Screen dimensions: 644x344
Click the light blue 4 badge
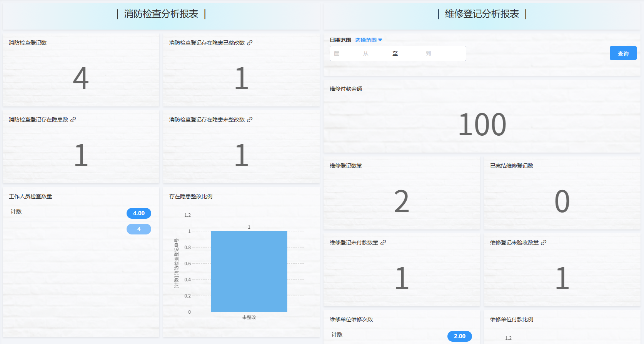tap(139, 229)
